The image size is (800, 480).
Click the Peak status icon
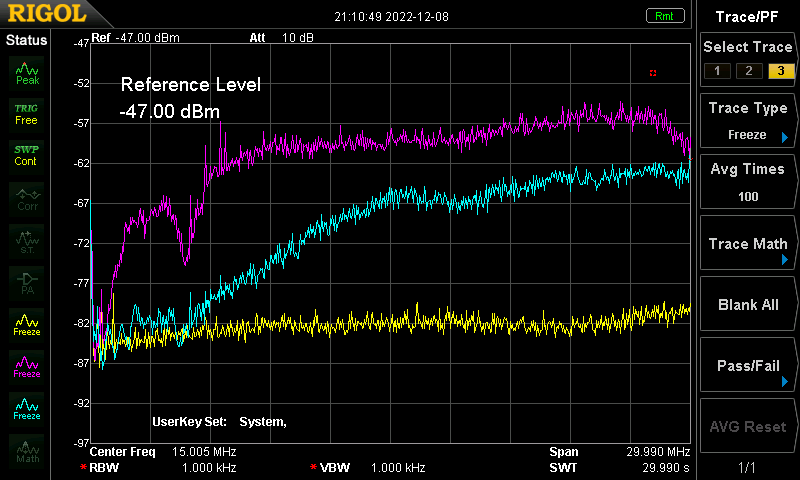pos(27,74)
